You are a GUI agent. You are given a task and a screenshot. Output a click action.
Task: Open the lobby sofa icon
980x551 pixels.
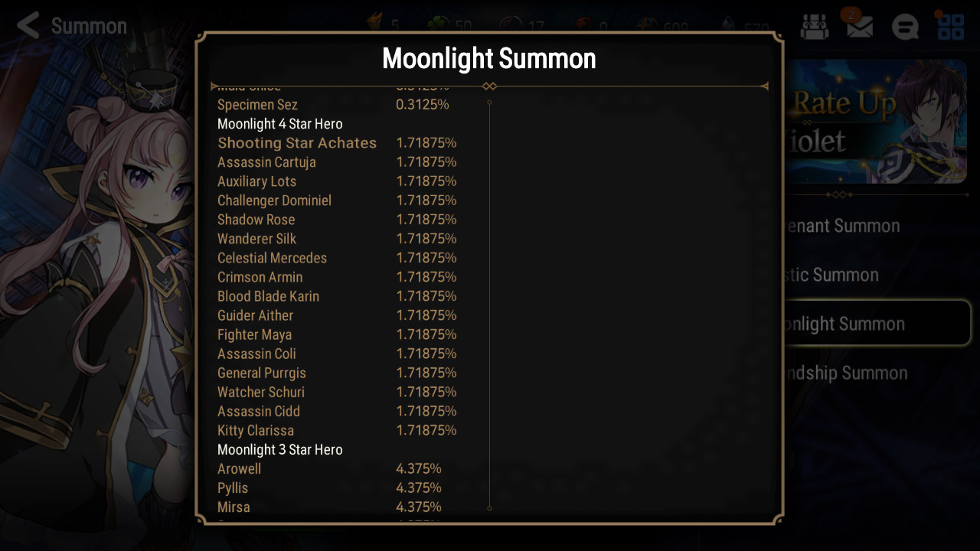click(x=815, y=27)
